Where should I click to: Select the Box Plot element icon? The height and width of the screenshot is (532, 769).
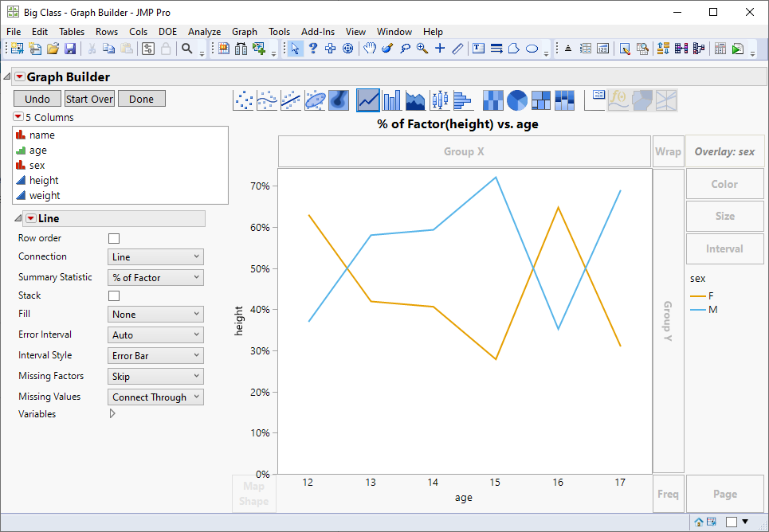[x=438, y=100]
